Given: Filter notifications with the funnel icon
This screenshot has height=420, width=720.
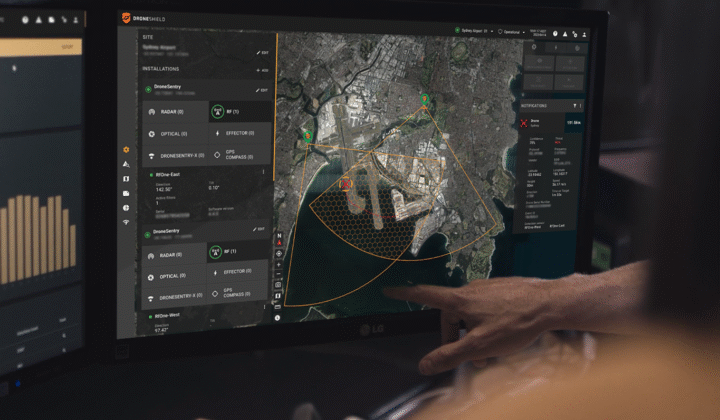Looking at the screenshot, I should click(x=574, y=106).
